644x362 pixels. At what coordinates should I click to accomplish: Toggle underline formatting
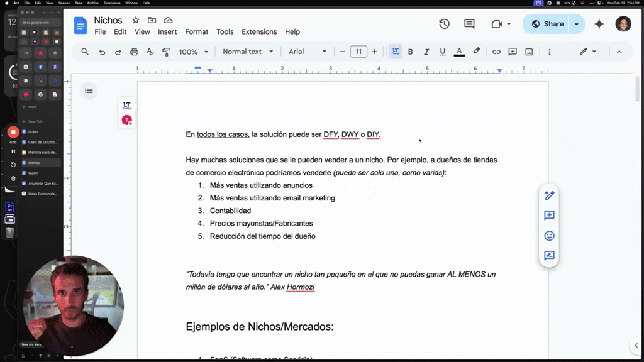(x=442, y=52)
